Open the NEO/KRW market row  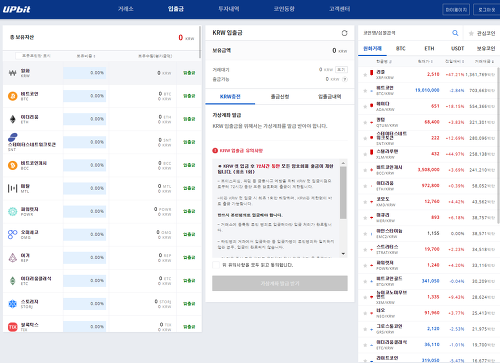(x=429, y=313)
